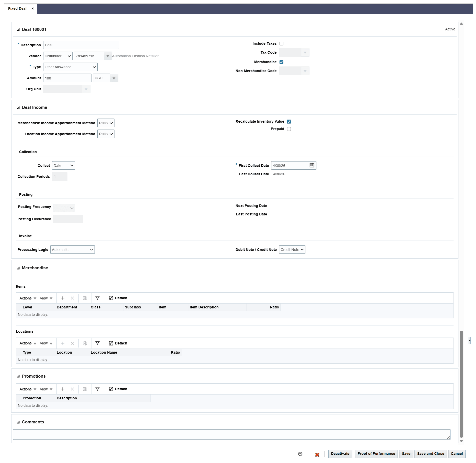Open the USD currency dropdown
The height and width of the screenshot is (463, 476).
pyautogui.click(x=114, y=78)
